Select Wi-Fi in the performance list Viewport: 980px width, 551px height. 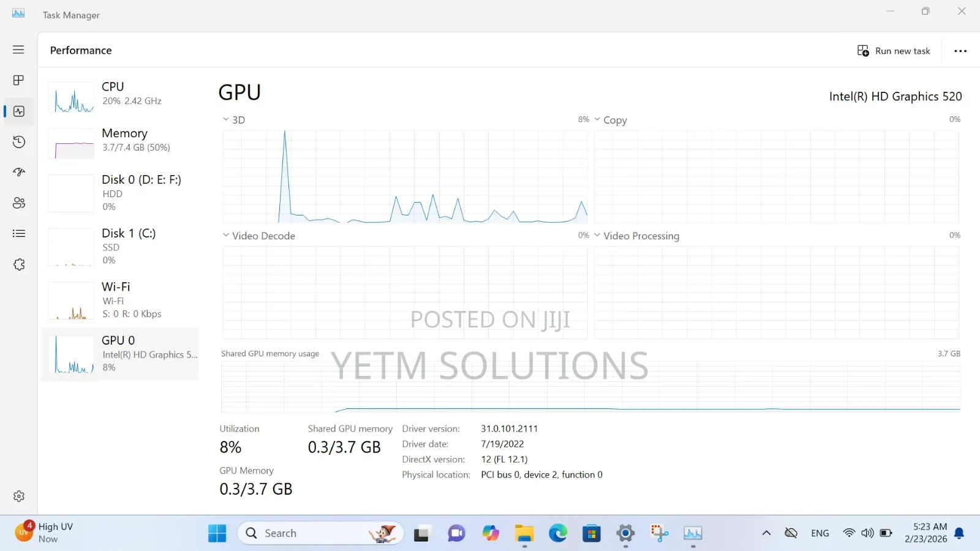tap(120, 300)
